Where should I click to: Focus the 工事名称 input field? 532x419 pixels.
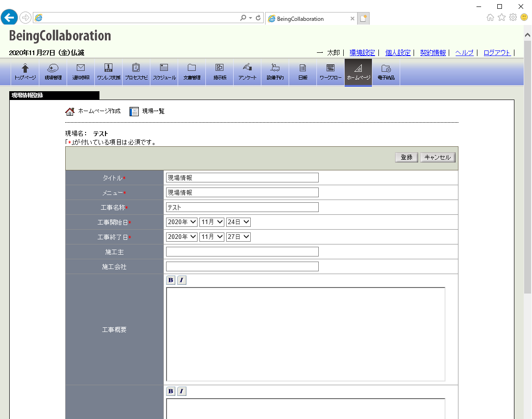pyautogui.click(x=242, y=207)
